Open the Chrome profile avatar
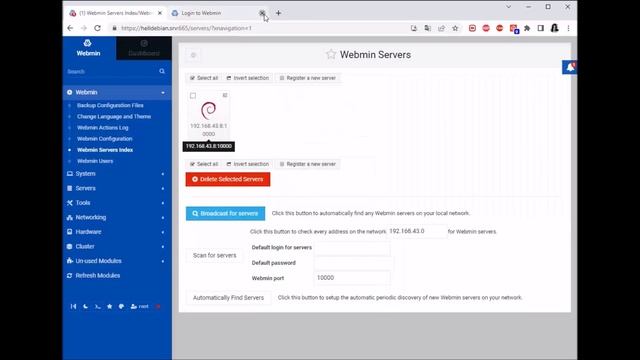Image resolution: width=640 pixels, height=360 pixels. pyautogui.click(x=554, y=28)
